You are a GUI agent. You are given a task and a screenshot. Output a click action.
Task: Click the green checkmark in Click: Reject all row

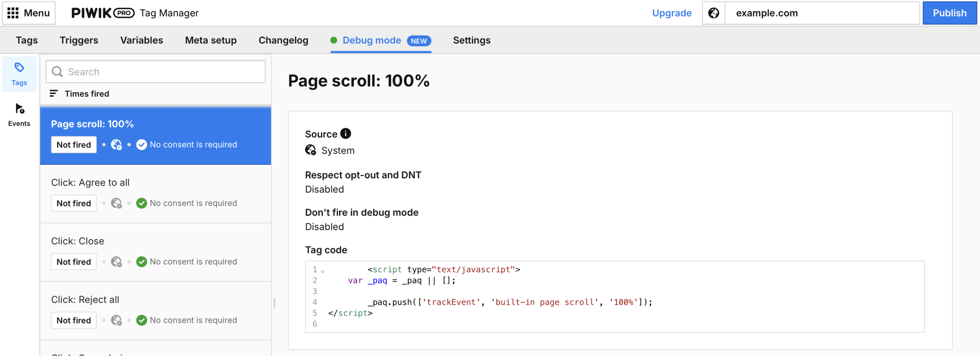tap(142, 320)
